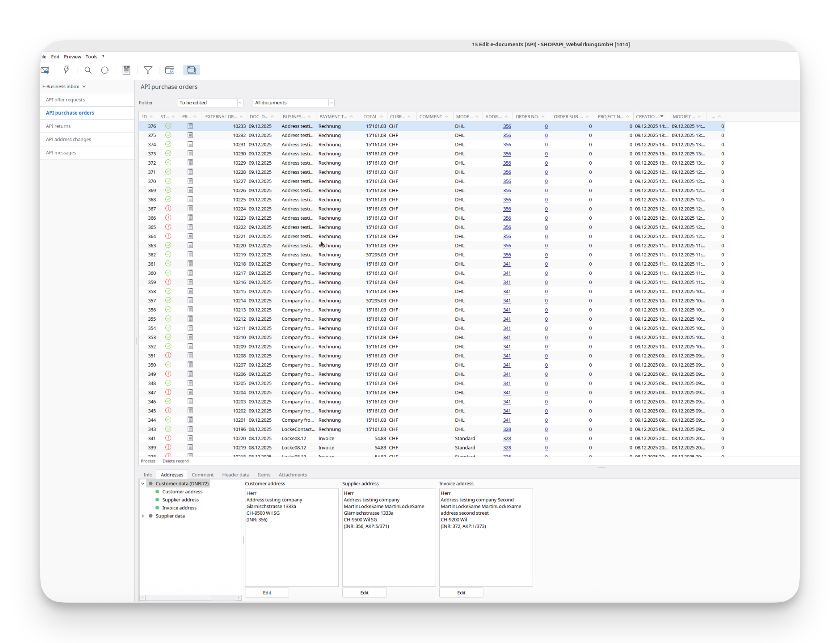Click the envelope send/receive toolbar icon
Screen dimensions: 840x643
(x=45, y=70)
